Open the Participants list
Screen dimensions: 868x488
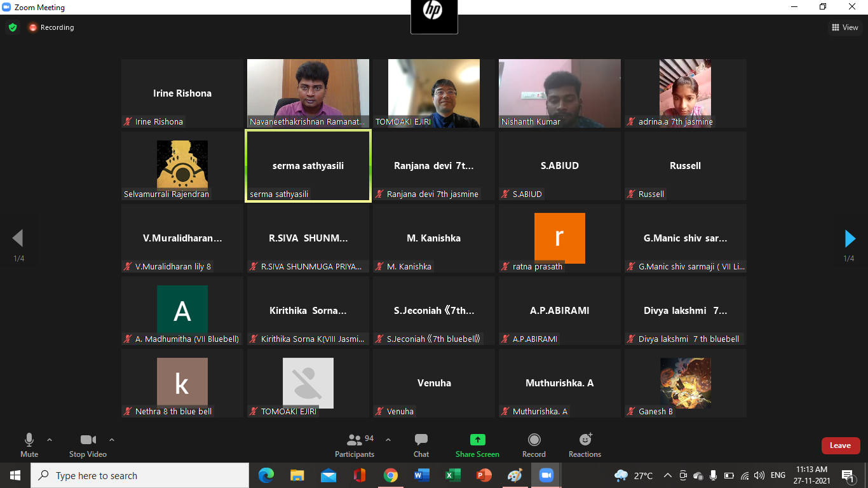click(355, 445)
